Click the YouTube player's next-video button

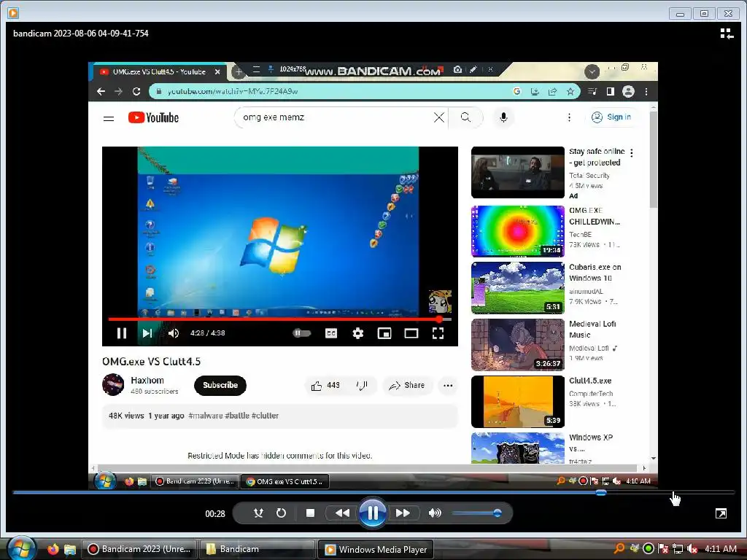click(x=147, y=333)
